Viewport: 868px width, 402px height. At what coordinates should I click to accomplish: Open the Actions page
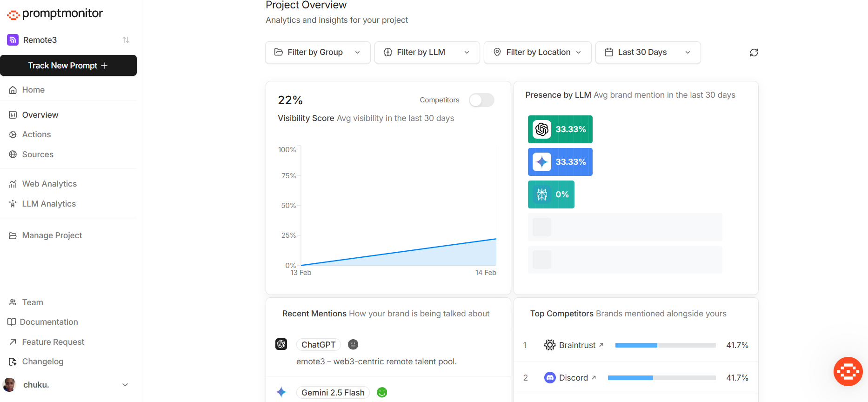point(36,134)
